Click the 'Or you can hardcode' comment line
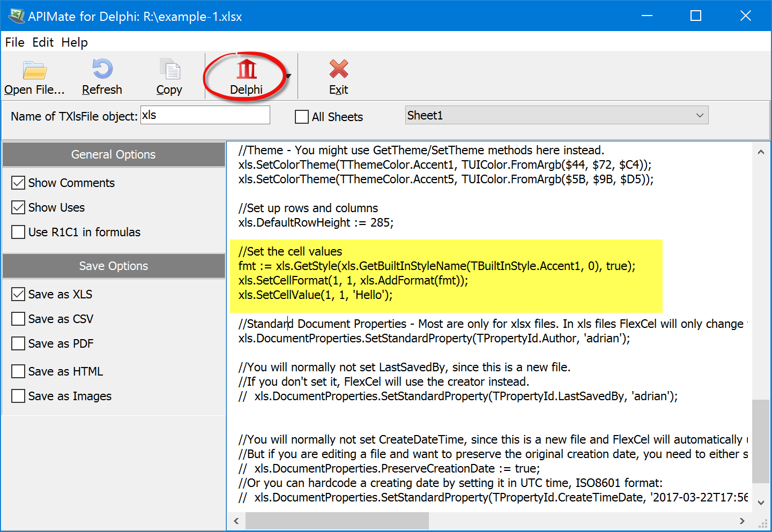772x532 pixels. click(x=450, y=483)
